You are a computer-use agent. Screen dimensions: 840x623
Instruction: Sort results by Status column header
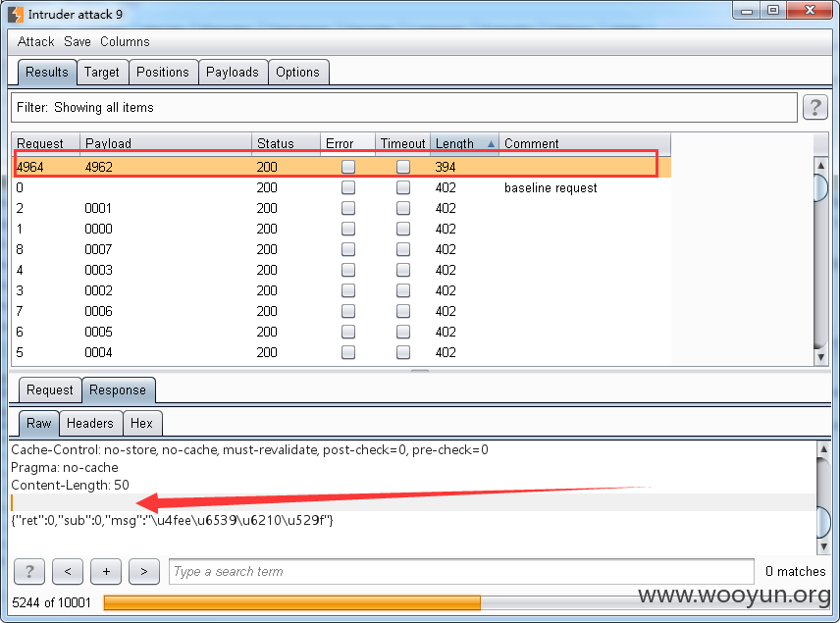pyautogui.click(x=287, y=143)
